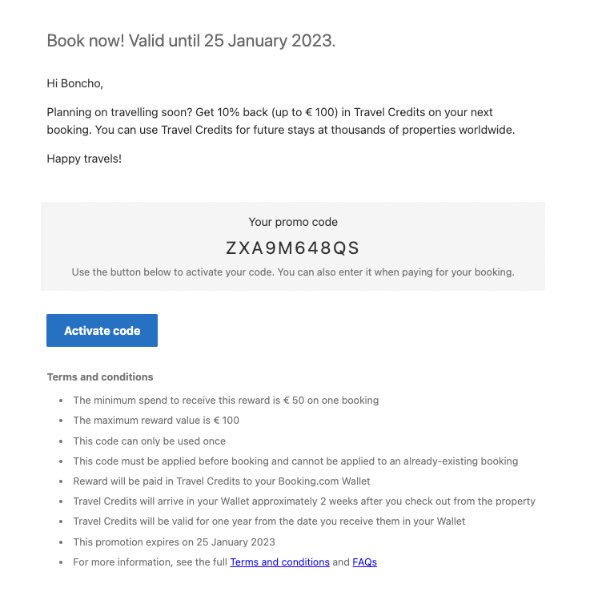Click the 'Happy travels!' line
Viewport: 598px width, 600px height.
[84, 159]
